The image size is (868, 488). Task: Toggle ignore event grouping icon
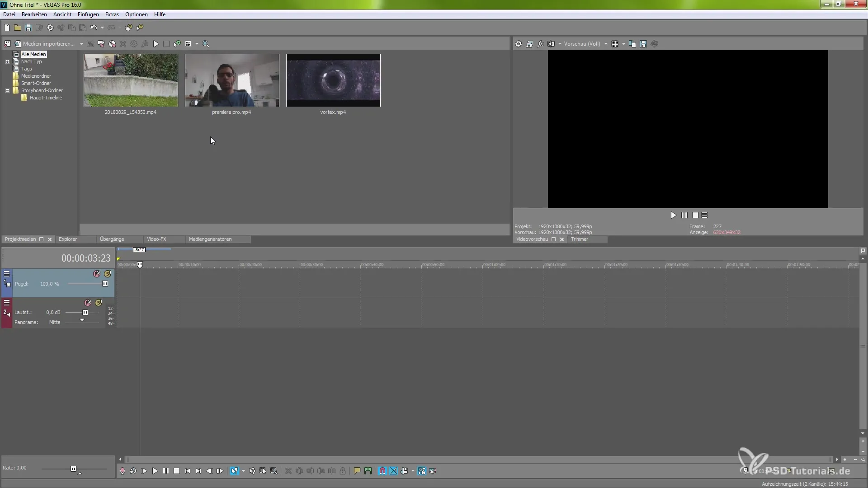coord(433,471)
